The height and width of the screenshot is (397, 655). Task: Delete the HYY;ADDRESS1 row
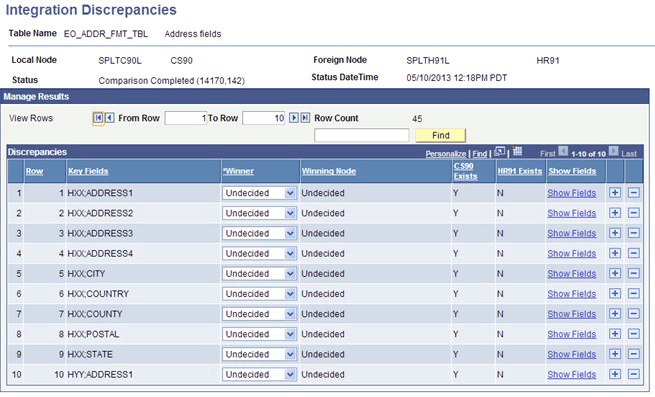634,374
